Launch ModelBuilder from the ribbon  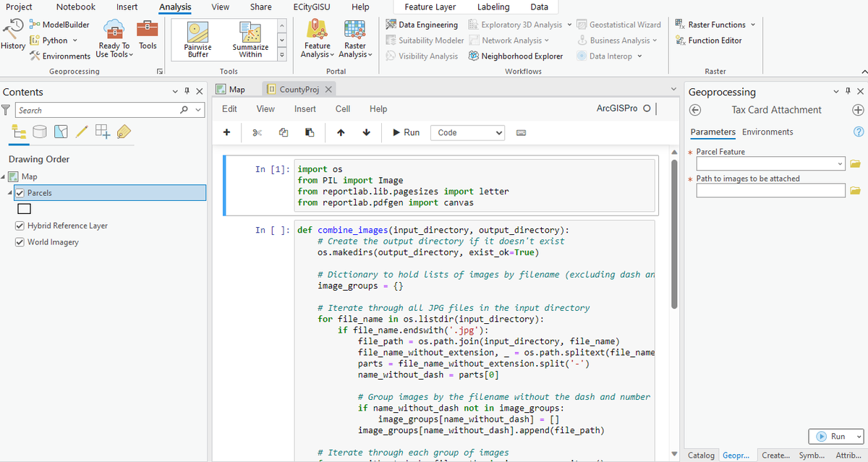[x=59, y=25]
